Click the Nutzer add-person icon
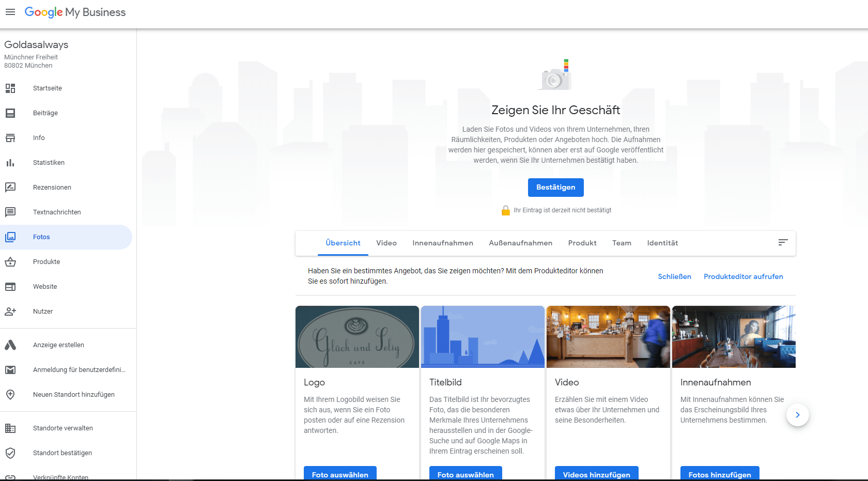The image size is (868, 481). (x=10, y=312)
